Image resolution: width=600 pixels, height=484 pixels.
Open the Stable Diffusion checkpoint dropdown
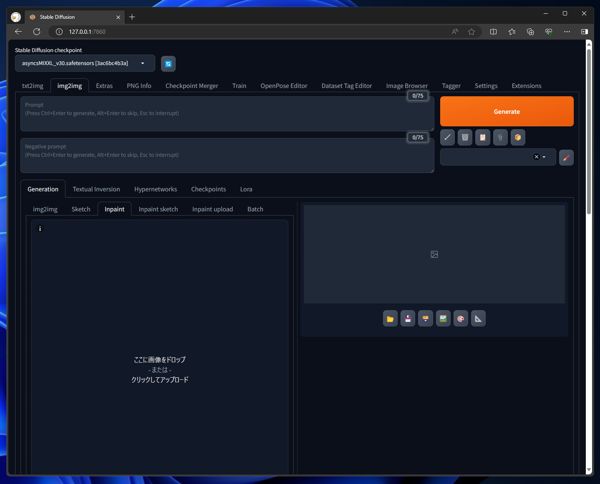[x=85, y=64]
